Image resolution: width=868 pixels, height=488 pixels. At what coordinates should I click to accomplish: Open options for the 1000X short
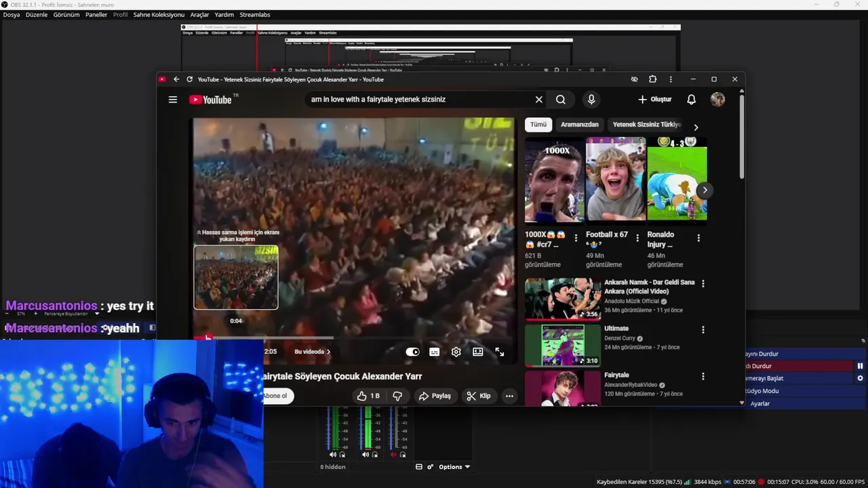(576, 238)
